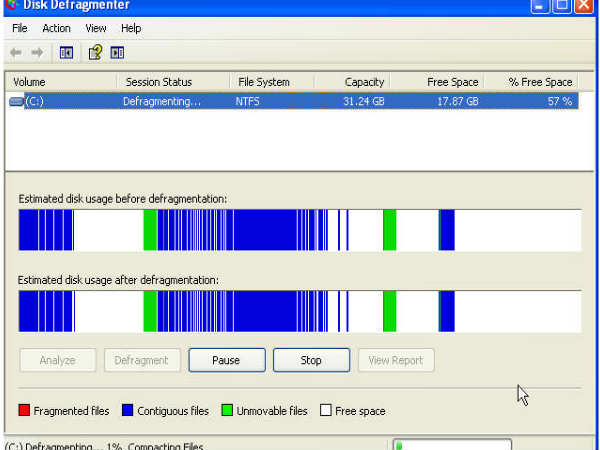Sort by Volume column header
600x450 pixels.
pos(61,82)
